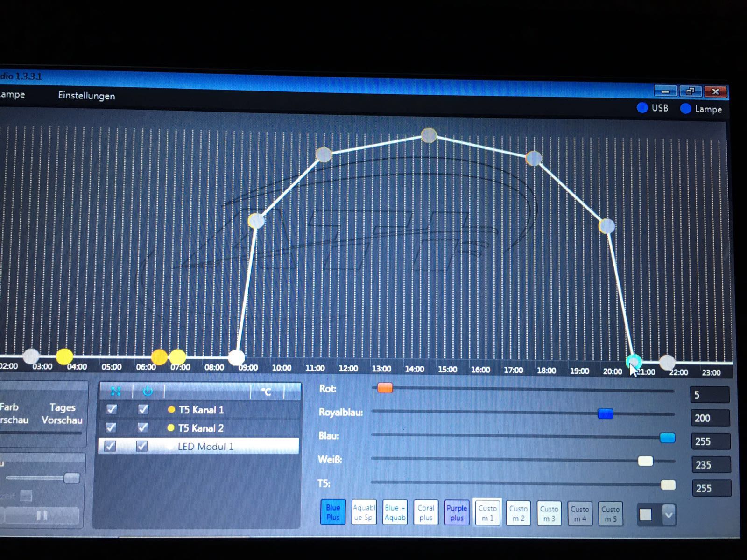This screenshot has width=747, height=560.
Task: Select the peak curve point near 14:30
Action: (x=429, y=135)
